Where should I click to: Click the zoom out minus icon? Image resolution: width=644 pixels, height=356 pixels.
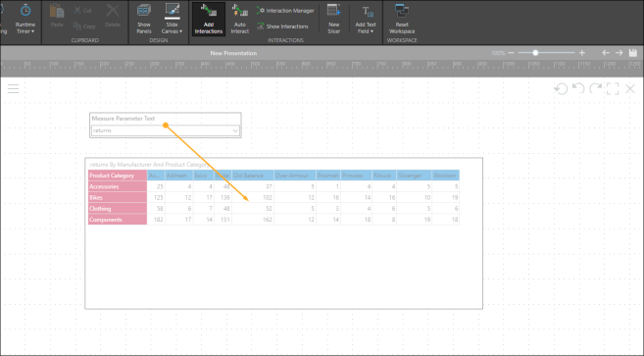pos(511,53)
